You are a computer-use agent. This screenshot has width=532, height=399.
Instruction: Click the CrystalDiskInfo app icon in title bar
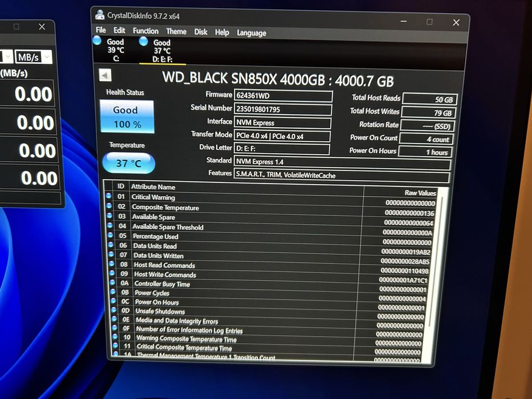100,15
